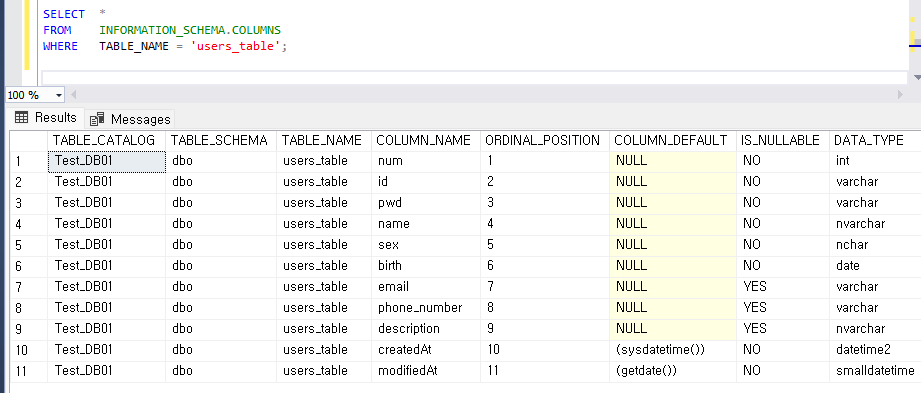Click the 'createdAt' cell
Viewport: 921px width, 393px height.
point(426,351)
